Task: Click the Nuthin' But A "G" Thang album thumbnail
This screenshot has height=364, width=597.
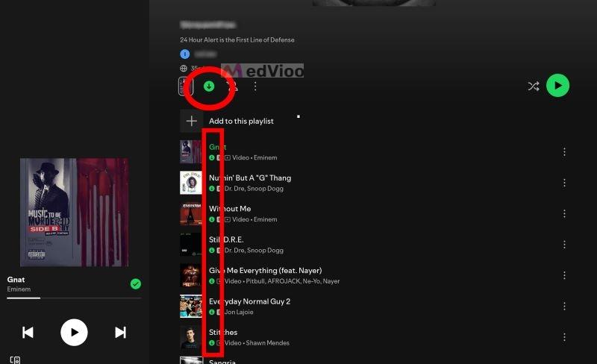Action: [x=191, y=183]
